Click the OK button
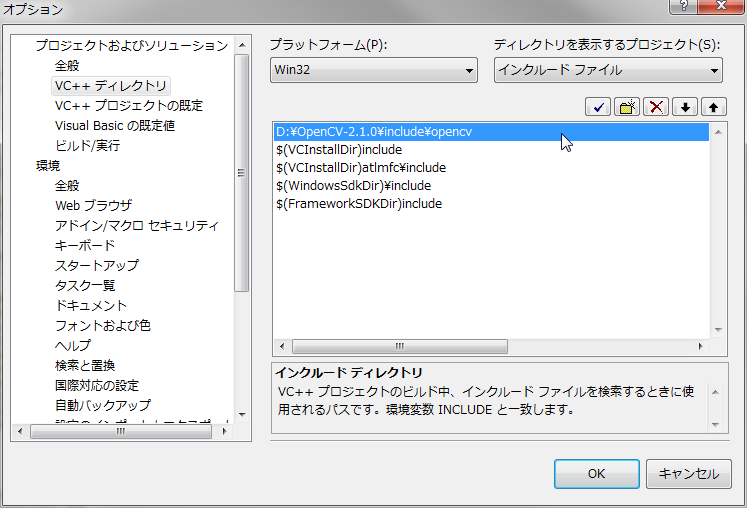The width and height of the screenshot is (747, 508). click(x=596, y=474)
